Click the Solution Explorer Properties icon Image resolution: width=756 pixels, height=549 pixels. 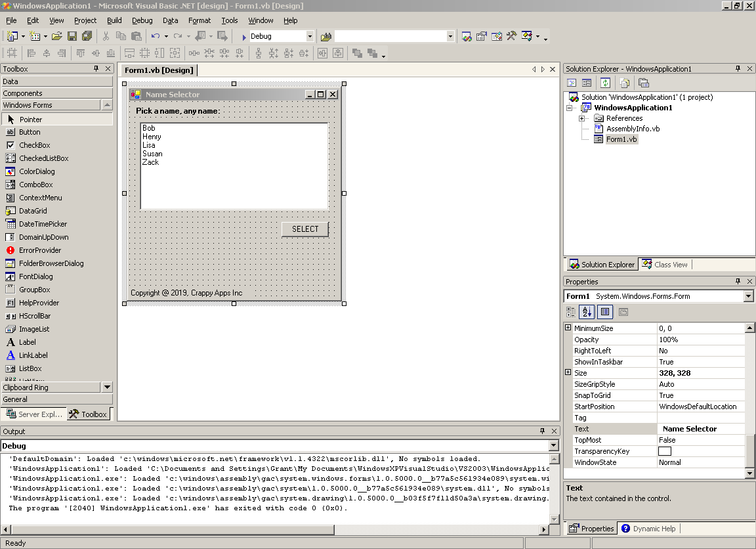coord(644,83)
